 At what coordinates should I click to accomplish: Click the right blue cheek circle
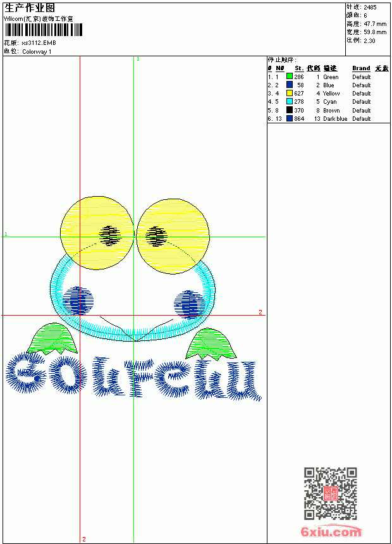point(190,304)
